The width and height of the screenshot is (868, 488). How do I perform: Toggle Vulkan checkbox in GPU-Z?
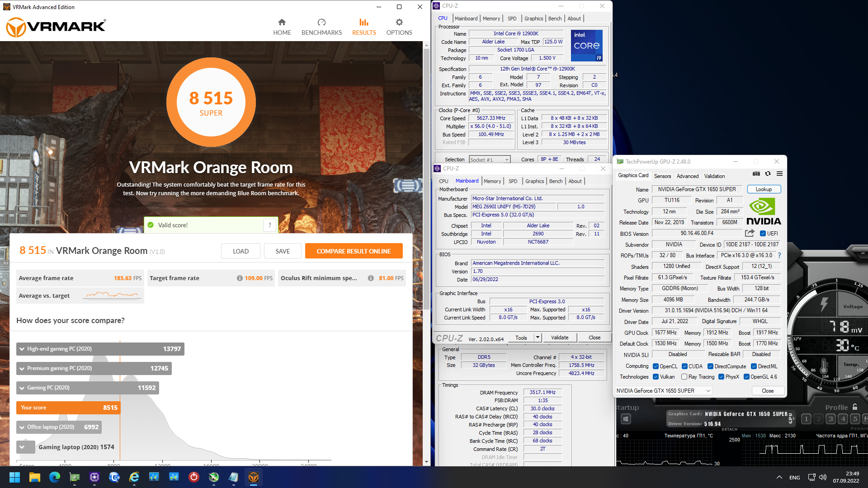pos(656,377)
